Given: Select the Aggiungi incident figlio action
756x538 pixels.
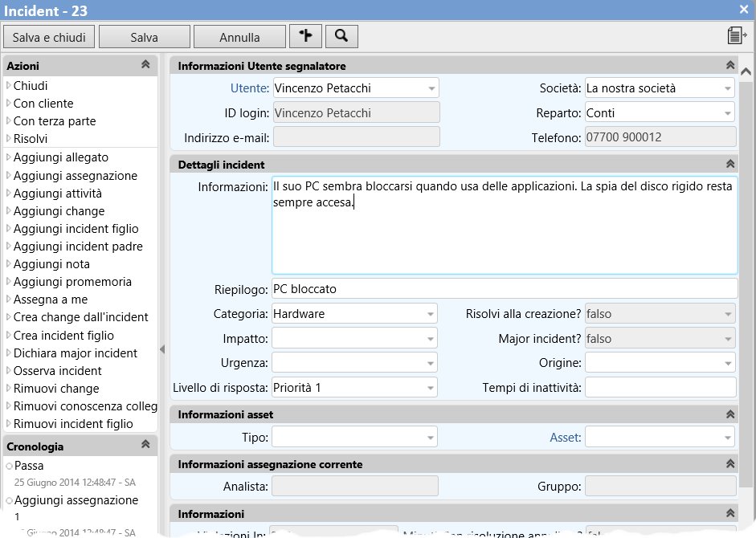Looking at the screenshot, I should click(x=76, y=229).
